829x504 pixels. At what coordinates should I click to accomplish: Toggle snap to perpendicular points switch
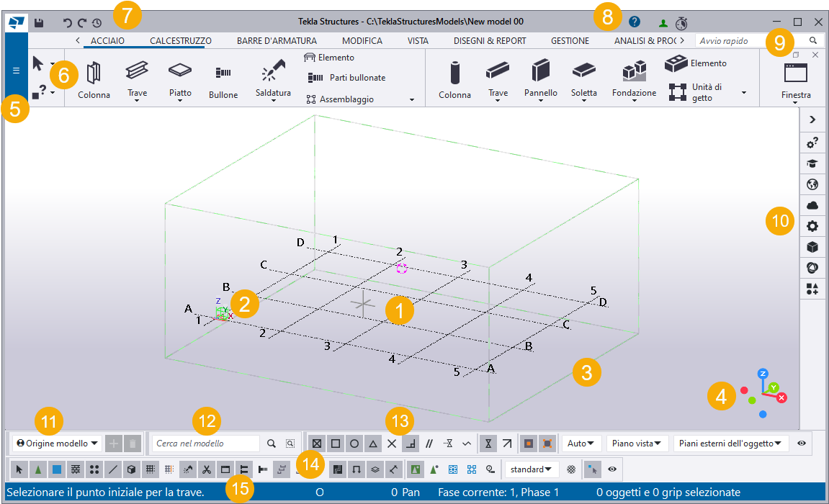[410, 444]
